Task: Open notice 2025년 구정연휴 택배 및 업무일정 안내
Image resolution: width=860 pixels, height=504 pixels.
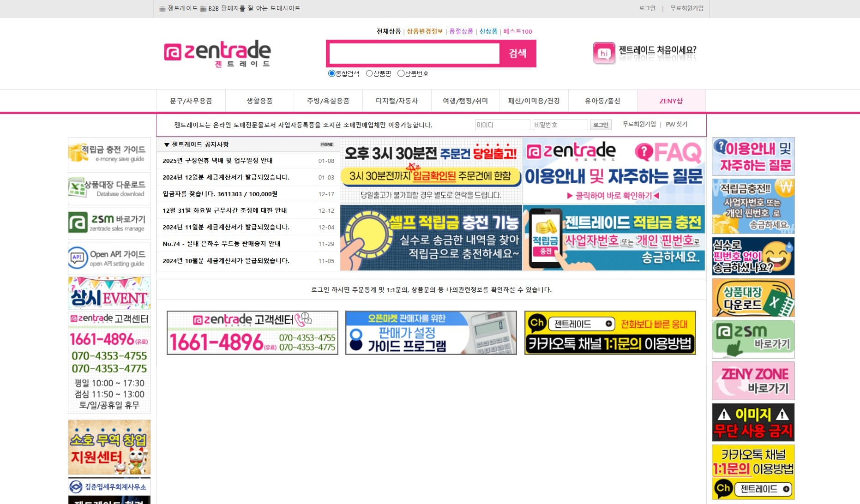Action: pos(217,161)
